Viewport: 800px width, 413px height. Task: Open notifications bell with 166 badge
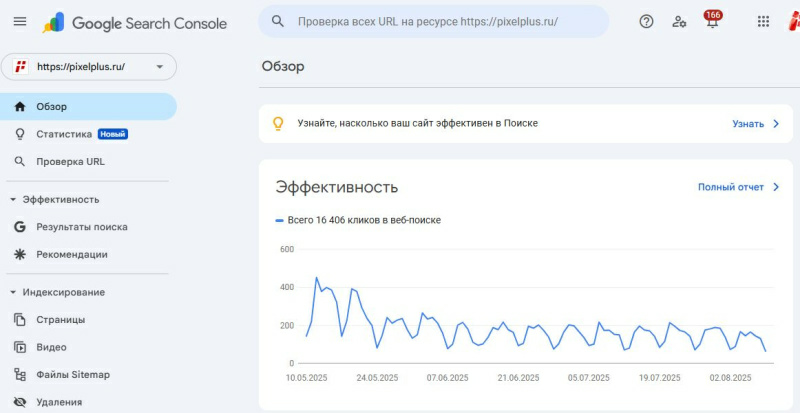712,22
